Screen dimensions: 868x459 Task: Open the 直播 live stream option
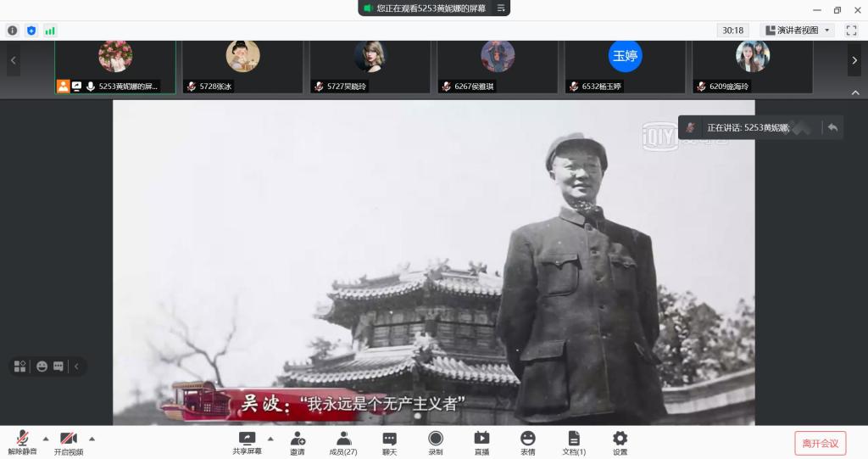pos(481,442)
